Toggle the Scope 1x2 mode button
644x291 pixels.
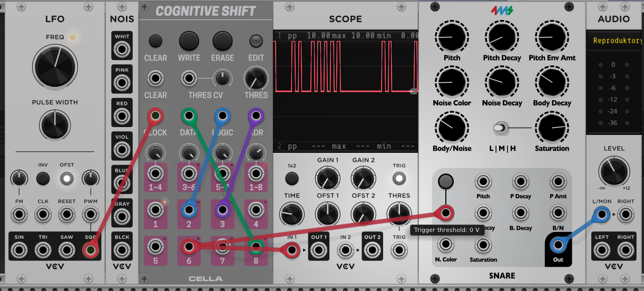291,179
